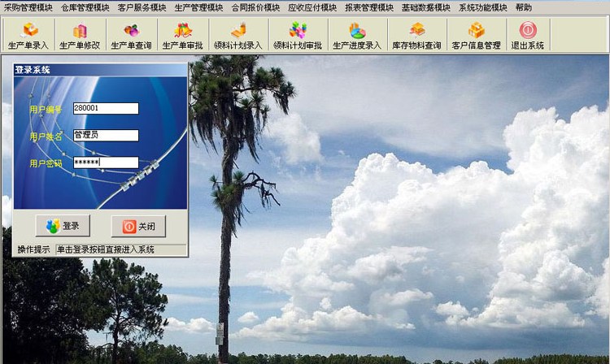This screenshot has width=610, height=364.
Task: Open 生产单录入 toolbar icon
Action: pos(28,35)
